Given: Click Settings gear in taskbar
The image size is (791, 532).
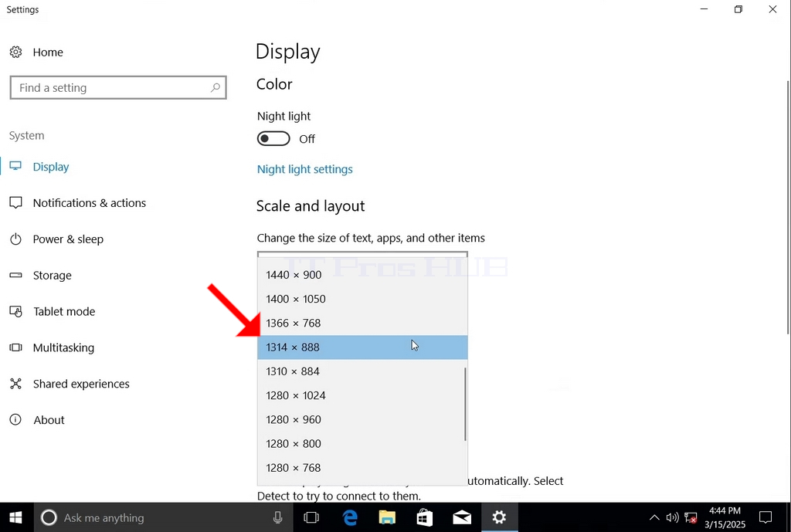Looking at the screenshot, I should point(500,517).
